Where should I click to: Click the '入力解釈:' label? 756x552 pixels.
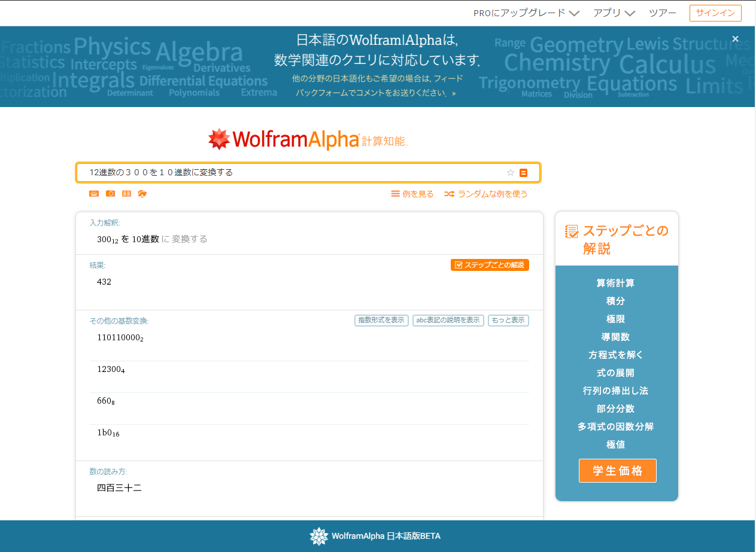(105, 222)
